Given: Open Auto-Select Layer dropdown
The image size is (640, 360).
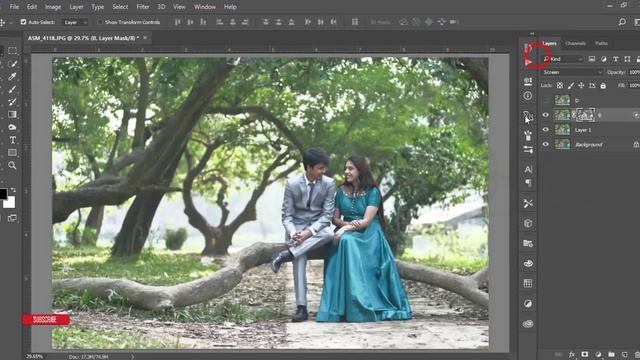Looking at the screenshot, I should (76, 22).
